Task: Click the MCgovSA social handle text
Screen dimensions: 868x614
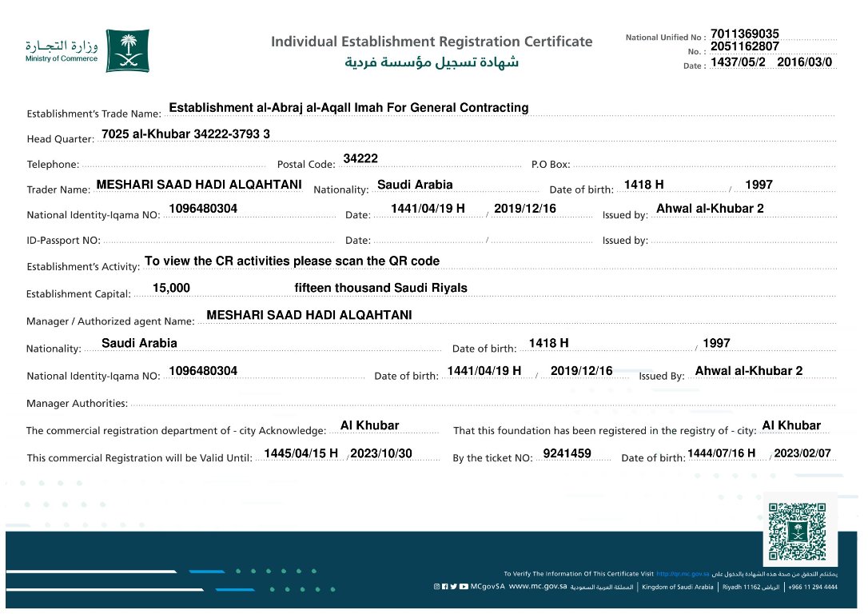Action: click(488, 586)
